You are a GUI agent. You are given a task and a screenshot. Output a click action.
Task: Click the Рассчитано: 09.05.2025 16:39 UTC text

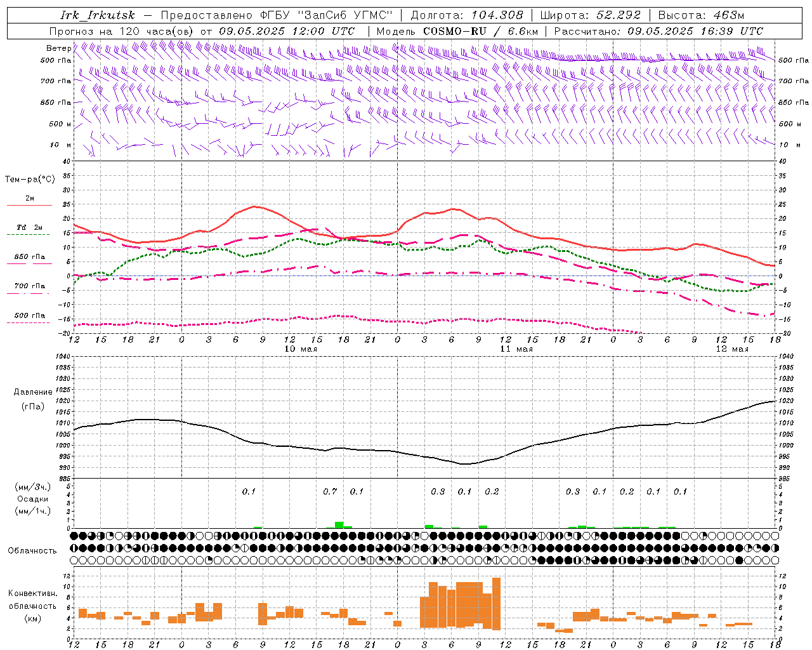tap(658, 31)
